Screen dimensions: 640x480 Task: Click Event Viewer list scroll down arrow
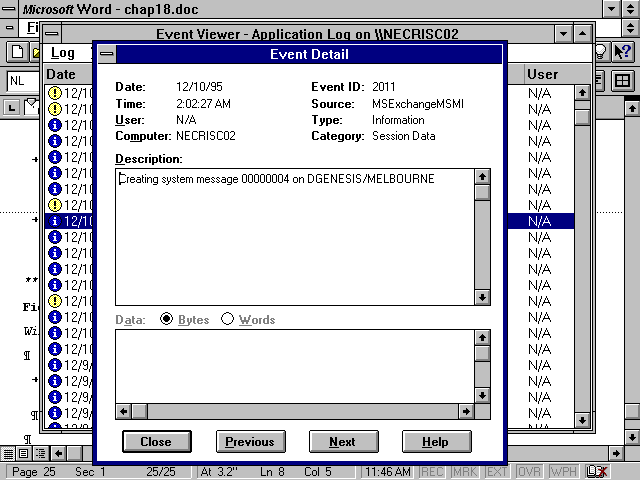[x=582, y=420]
